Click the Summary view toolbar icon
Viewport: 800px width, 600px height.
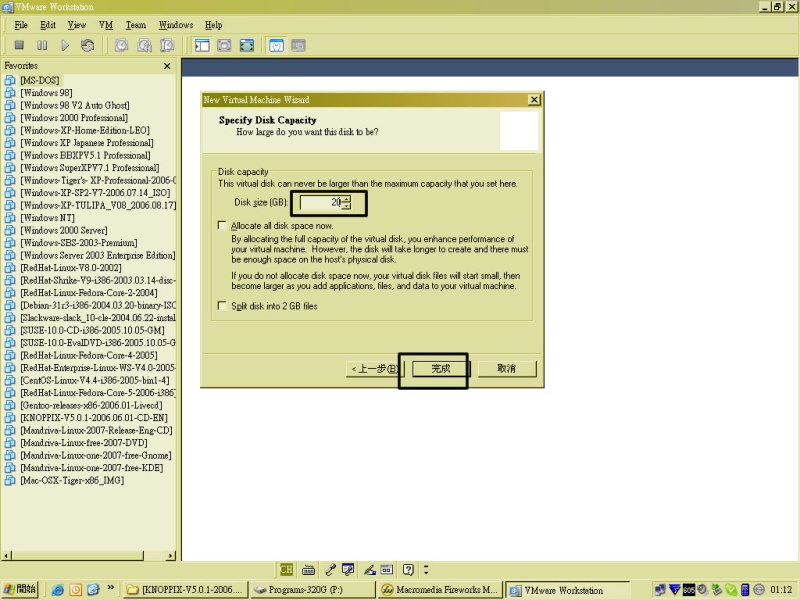click(x=276, y=45)
